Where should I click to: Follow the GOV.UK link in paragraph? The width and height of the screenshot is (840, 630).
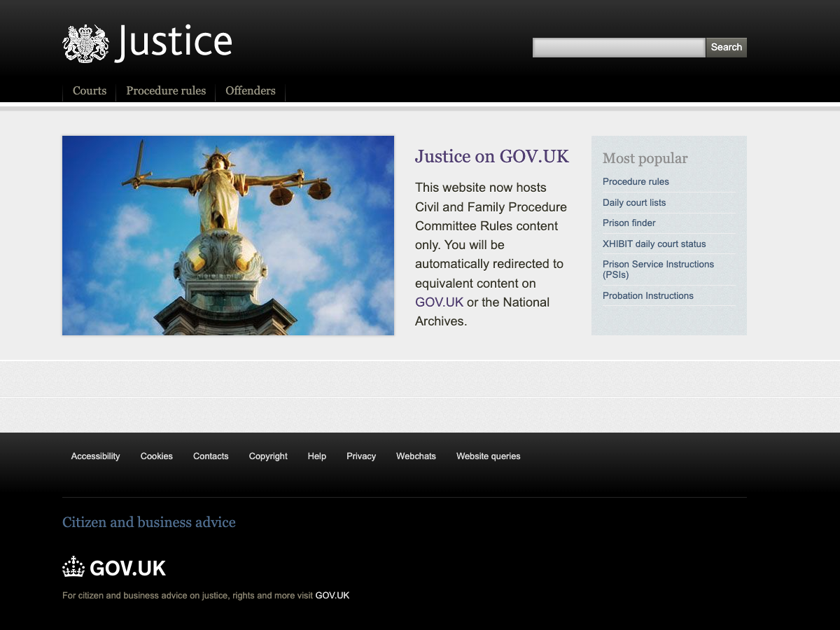pos(439,302)
